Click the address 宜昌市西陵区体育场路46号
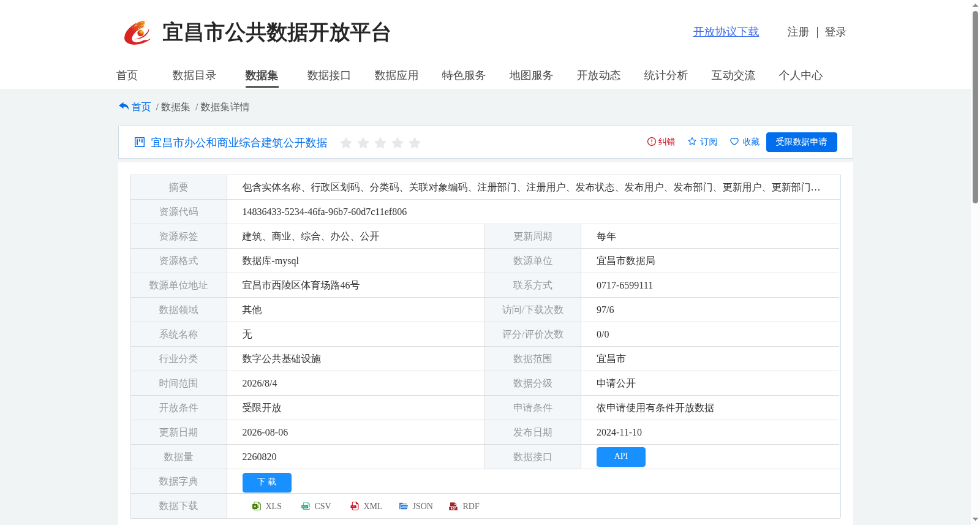The width and height of the screenshot is (980, 525). pos(301,285)
